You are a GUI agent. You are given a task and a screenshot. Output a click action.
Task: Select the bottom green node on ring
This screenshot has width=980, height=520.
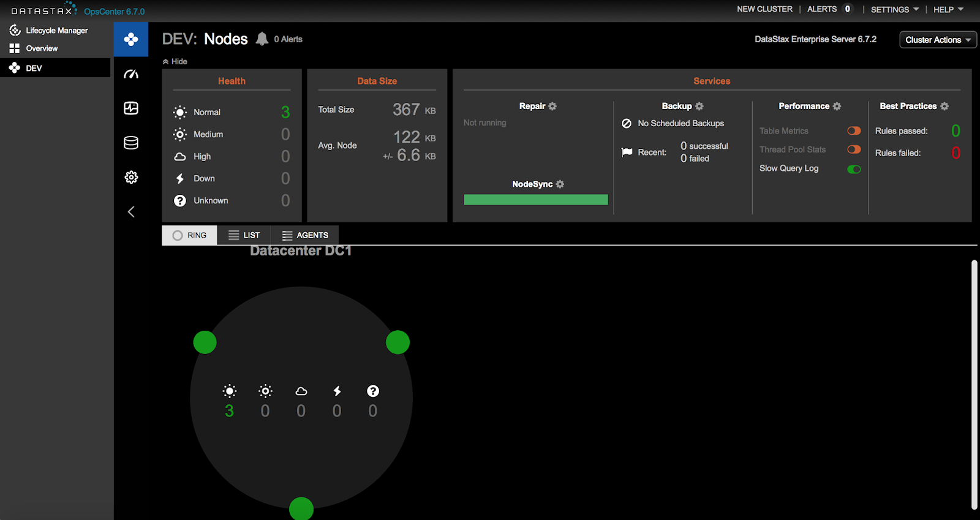pos(301,509)
